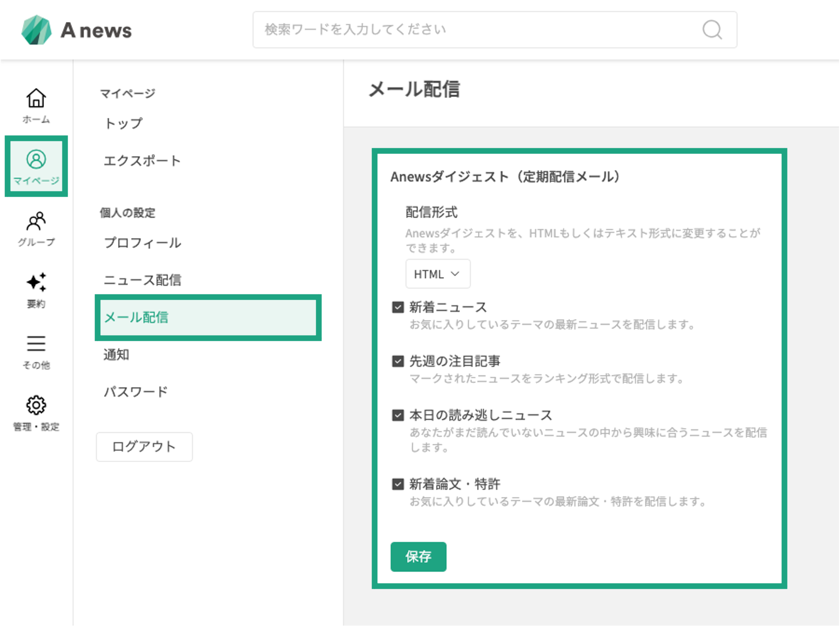
Task: Toggle the 新着論文・特許 checkbox
Action: tap(398, 484)
